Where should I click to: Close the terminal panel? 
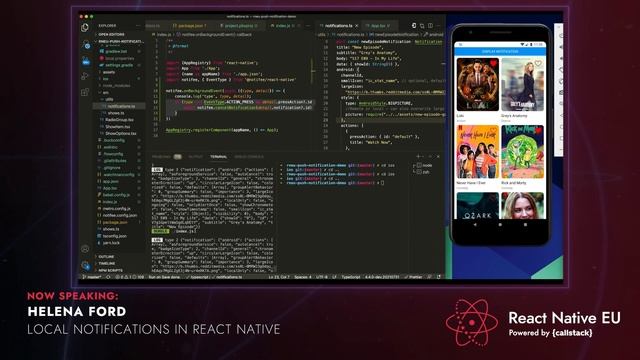438,156
